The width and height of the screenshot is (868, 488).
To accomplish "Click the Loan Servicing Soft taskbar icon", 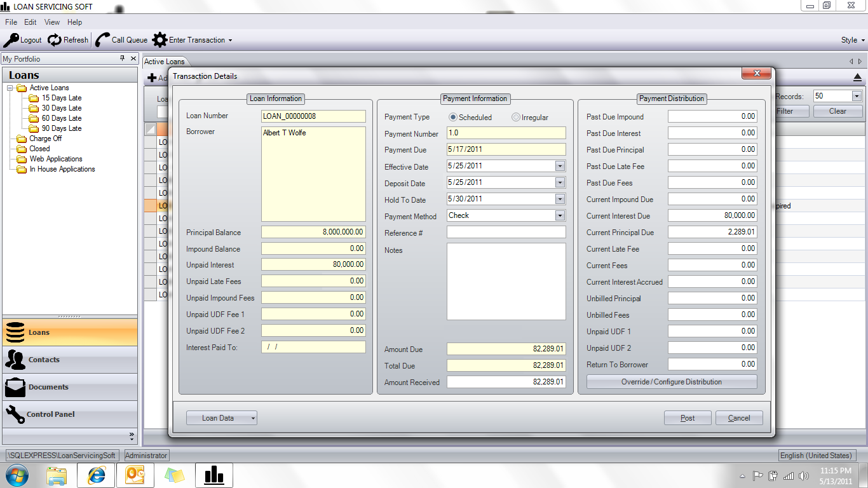I will (x=214, y=475).
